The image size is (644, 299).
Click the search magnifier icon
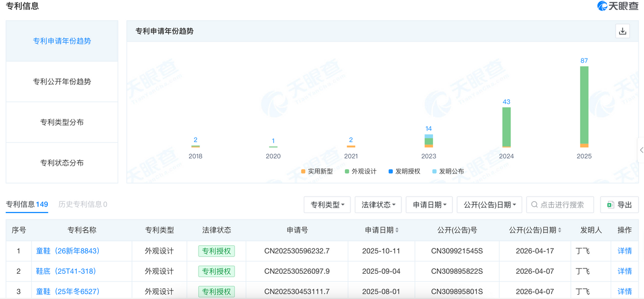[x=535, y=205]
